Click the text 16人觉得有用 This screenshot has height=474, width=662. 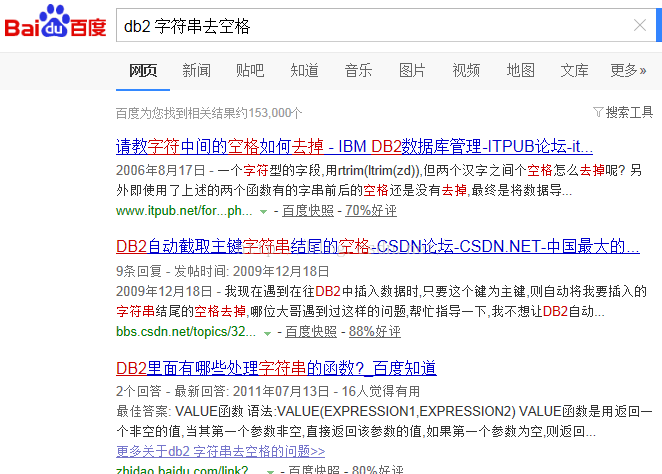[x=380, y=391]
